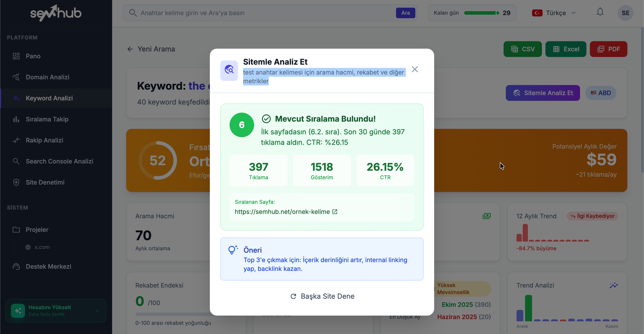Image resolution: width=644 pixels, height=334 pixels.
Task: Export results with the PDF button
Action: tap(608, 49)
